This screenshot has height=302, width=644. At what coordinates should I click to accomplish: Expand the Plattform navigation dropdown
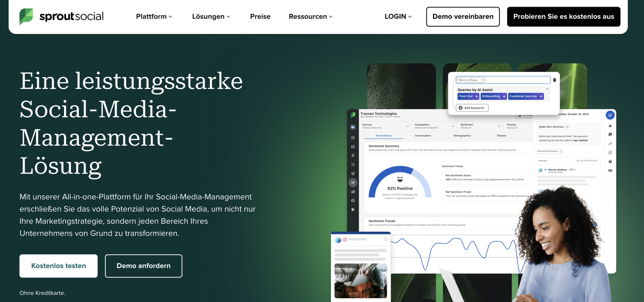(x=154, y=16)
